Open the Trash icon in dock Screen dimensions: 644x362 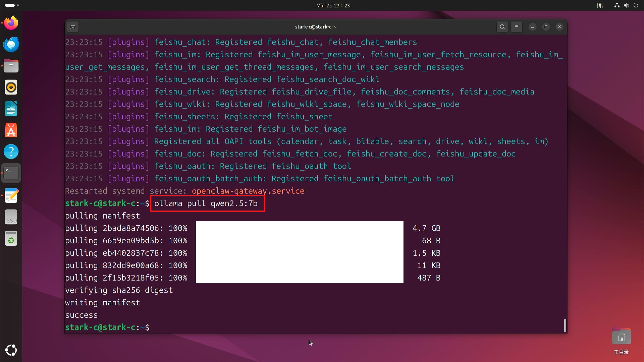pyautogui.click(x=11, y=239)
